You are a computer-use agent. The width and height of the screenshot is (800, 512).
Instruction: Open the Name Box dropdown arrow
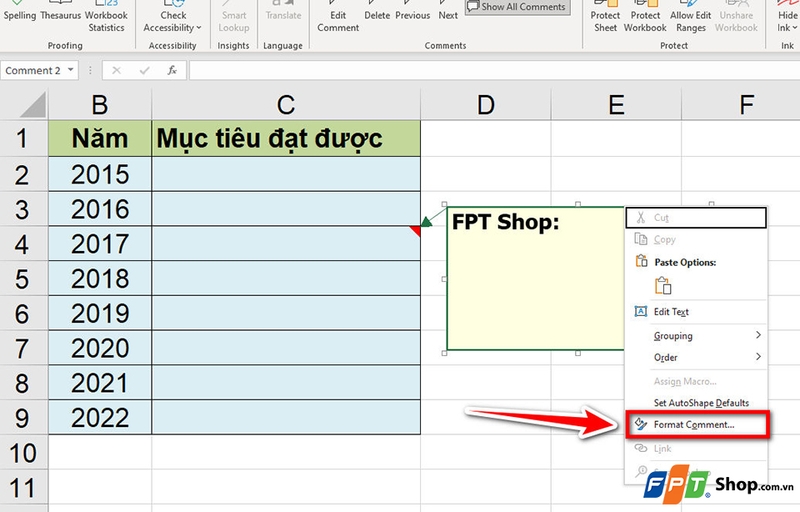click(x=70, y=70)
